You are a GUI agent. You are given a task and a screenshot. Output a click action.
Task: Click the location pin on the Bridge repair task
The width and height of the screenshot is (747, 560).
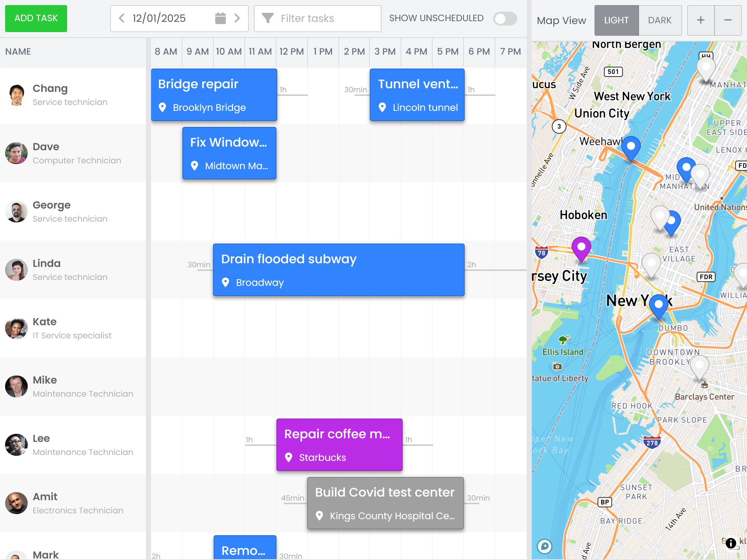[x=163, y=107]
